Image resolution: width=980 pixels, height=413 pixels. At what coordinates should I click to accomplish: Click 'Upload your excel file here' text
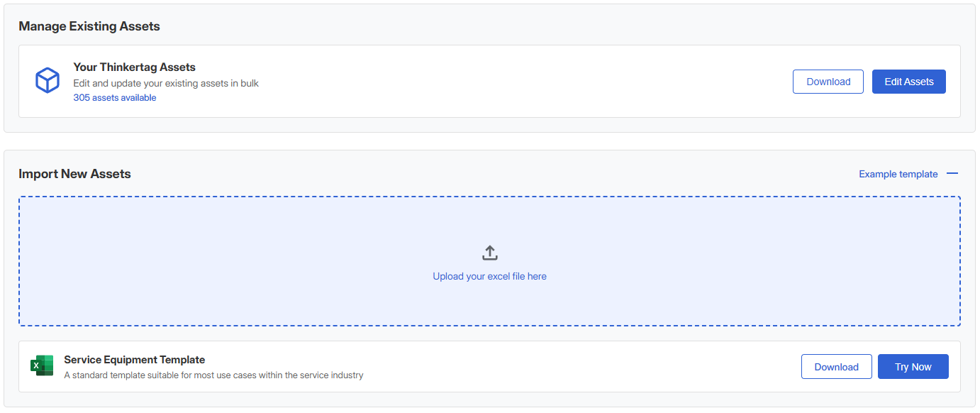click(489, 276)
